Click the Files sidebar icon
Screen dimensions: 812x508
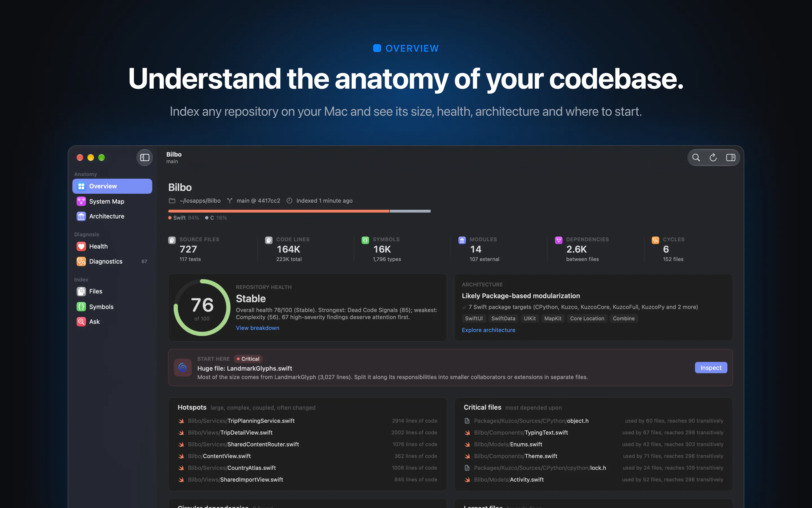(x=81, y=291)
